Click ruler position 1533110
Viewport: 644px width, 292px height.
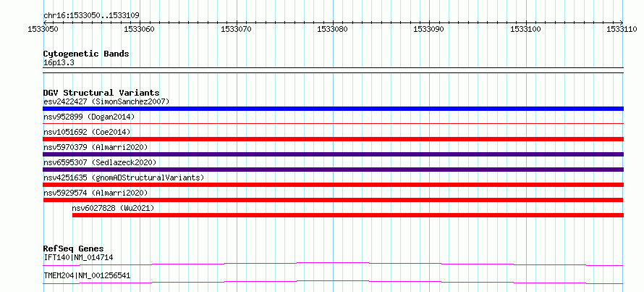(622, 29)
